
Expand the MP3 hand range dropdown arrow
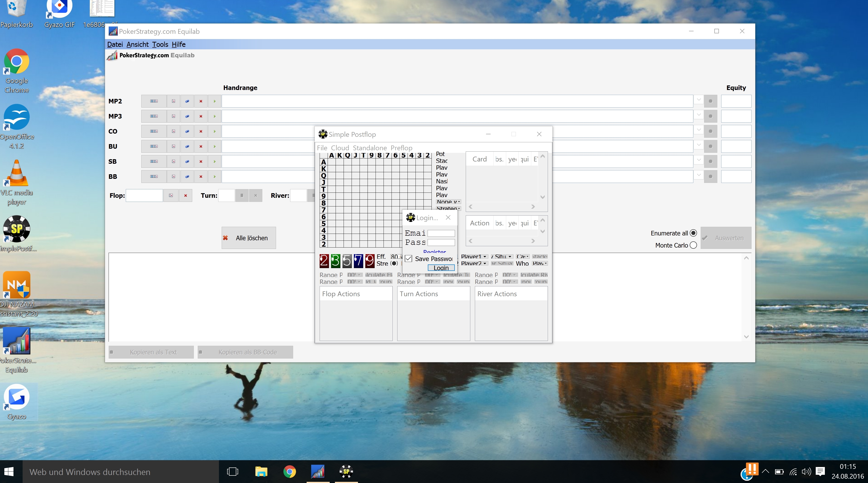(x=699, y=115)
